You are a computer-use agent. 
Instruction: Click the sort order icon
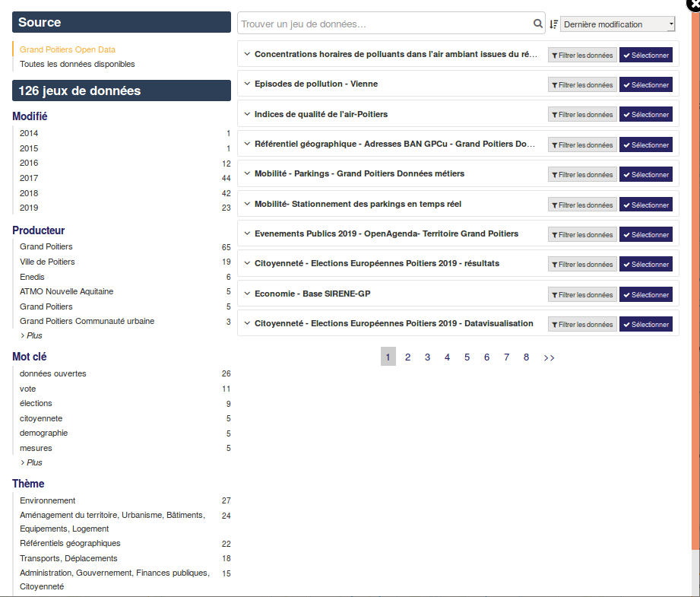pyautogui.click(x=553, y=24)
